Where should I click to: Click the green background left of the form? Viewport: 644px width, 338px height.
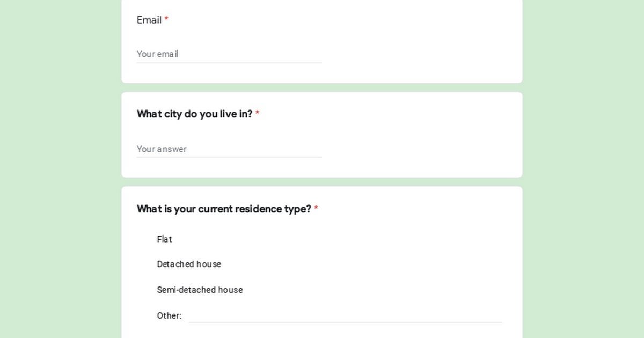(59, 169)
